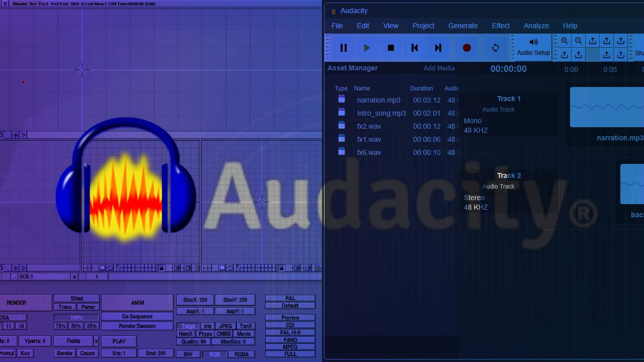
Task: Skip to start of the project
Action: tap(415, 48)
